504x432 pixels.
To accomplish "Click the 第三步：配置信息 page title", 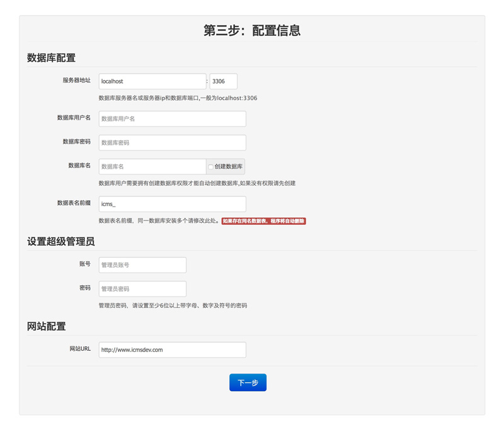I will click(252, 30).
